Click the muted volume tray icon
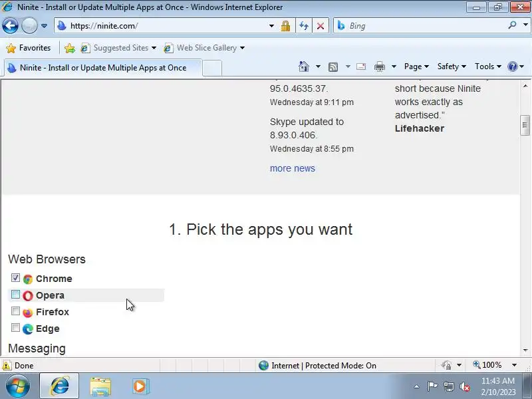The image size is (532, 399). tap(464, 386)
